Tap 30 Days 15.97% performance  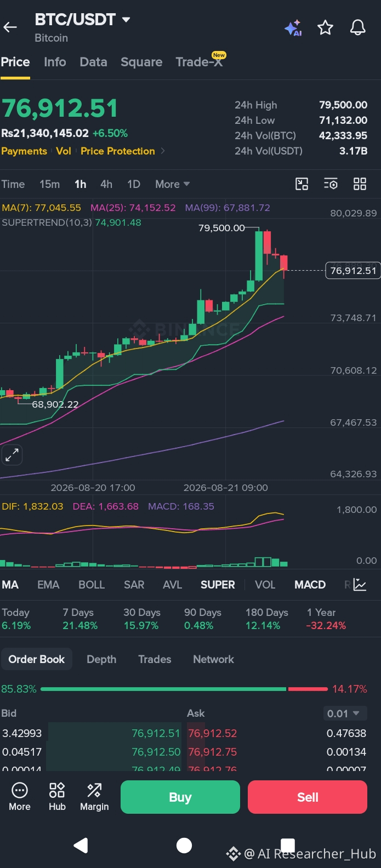(142, 619)
